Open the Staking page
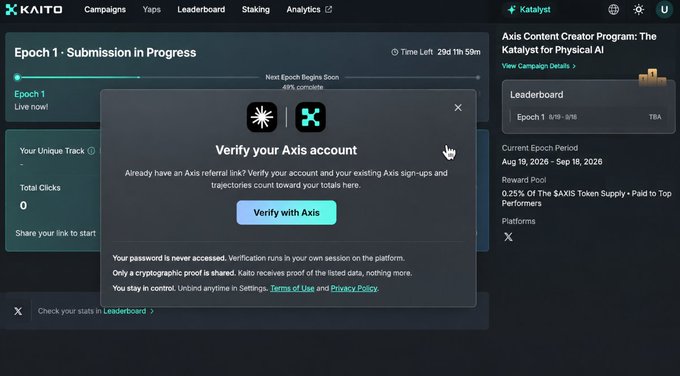 click(x=255, y=10)
